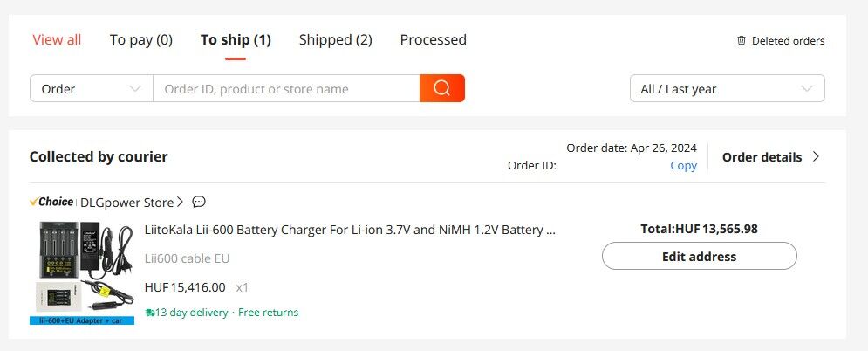Viewport: 868px width, 351px height.
Task: Expand DLGpower Store chevron
Action: (180, 203)
